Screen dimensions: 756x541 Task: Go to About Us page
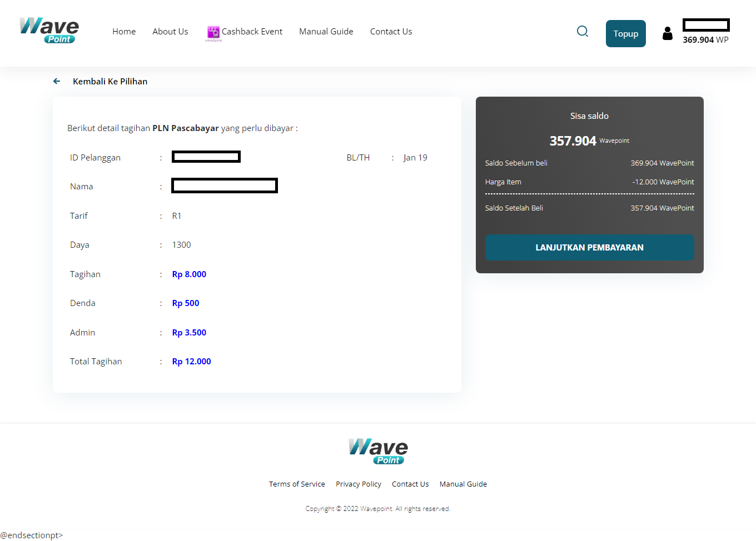pos(170,32)
